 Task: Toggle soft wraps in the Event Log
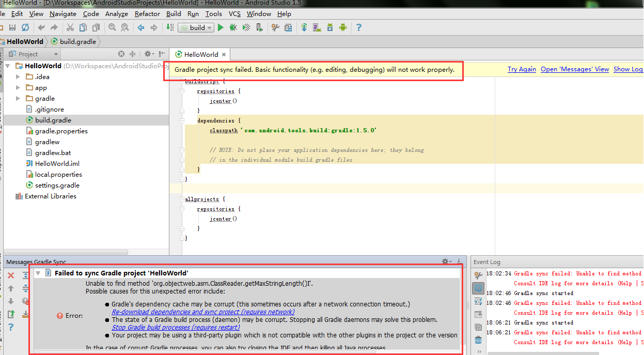pyautogui.click(x=478, y=301)
